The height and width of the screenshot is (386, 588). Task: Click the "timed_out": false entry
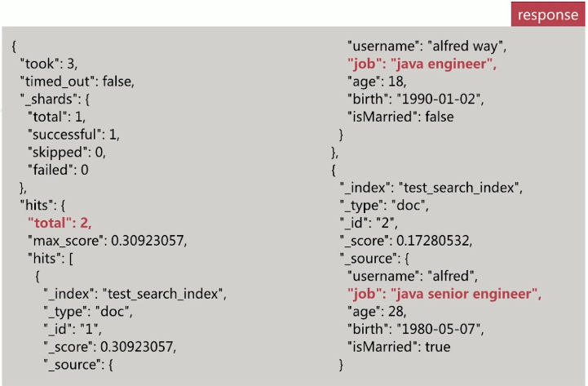point(77,82)
